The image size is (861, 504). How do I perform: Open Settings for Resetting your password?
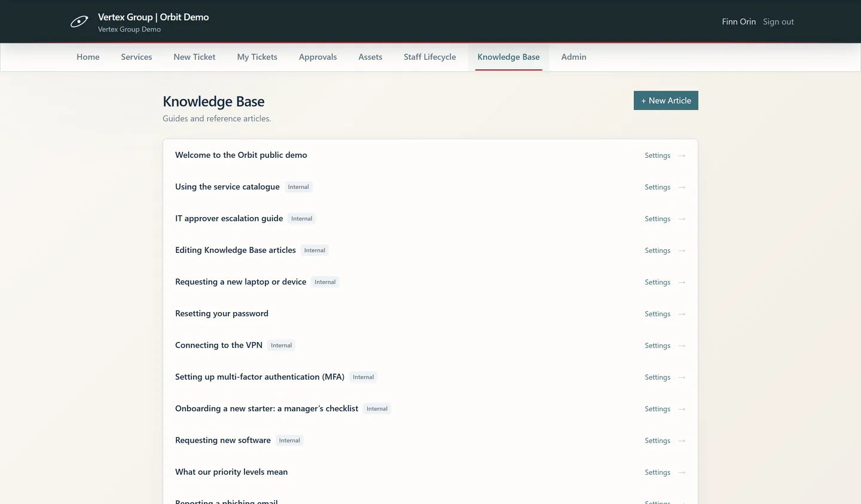[x=657, y=314]
